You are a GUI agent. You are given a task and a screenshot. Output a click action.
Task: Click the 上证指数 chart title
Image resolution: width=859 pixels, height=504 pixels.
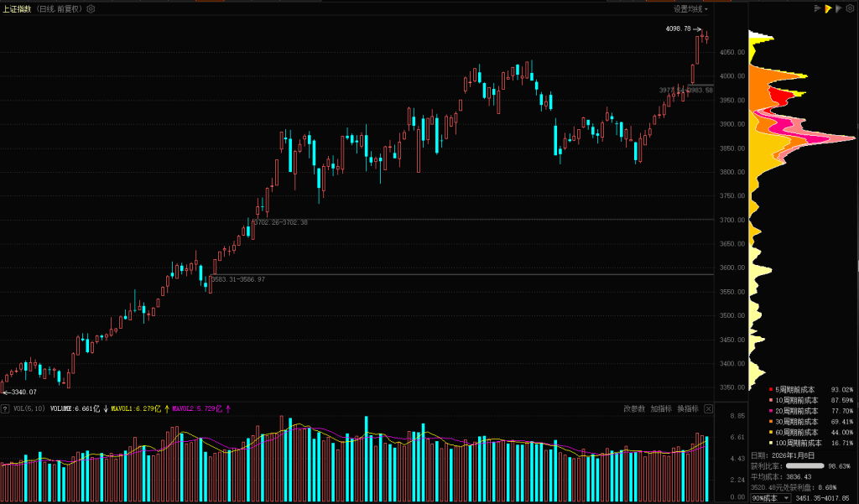pyautogui.click(x=18, y=9)
